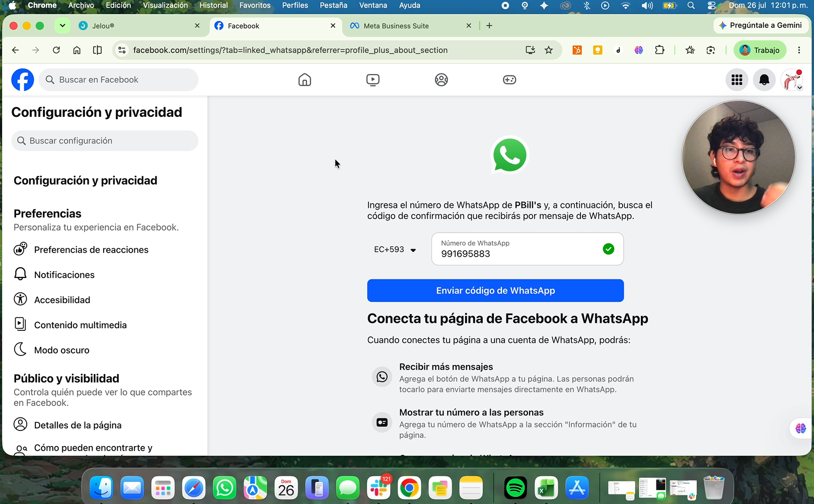
Task: Go to the Facebook home feed icon
Action: coord(305,80)
